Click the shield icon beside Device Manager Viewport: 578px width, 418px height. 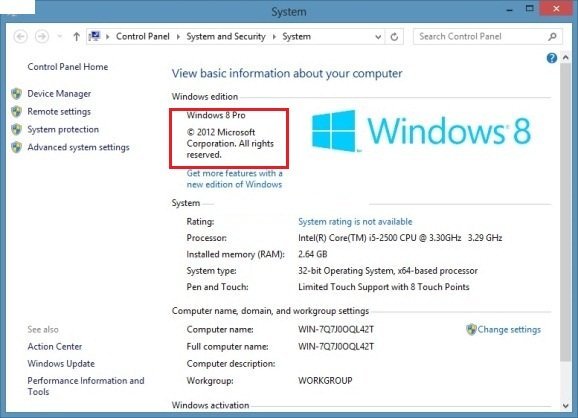click(16, 94)
